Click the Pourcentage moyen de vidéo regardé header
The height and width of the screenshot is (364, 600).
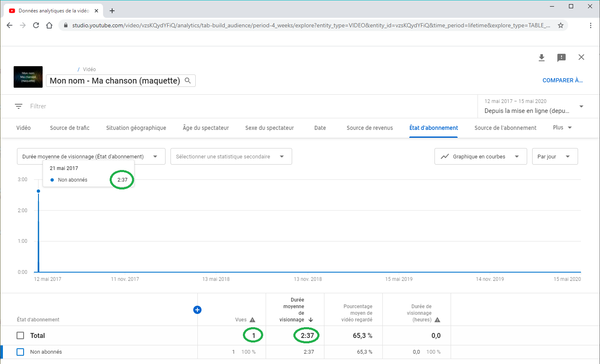[x=357, y=313]
